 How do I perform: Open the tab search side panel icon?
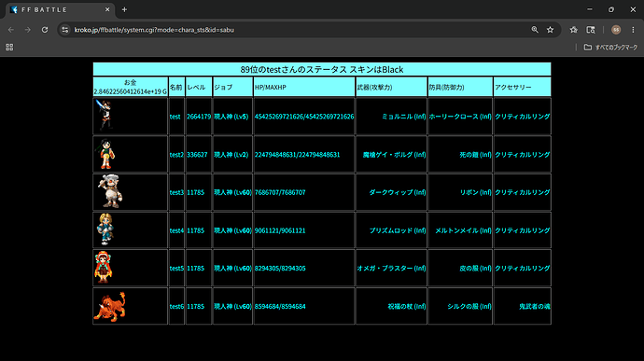[x=591, y=30]
